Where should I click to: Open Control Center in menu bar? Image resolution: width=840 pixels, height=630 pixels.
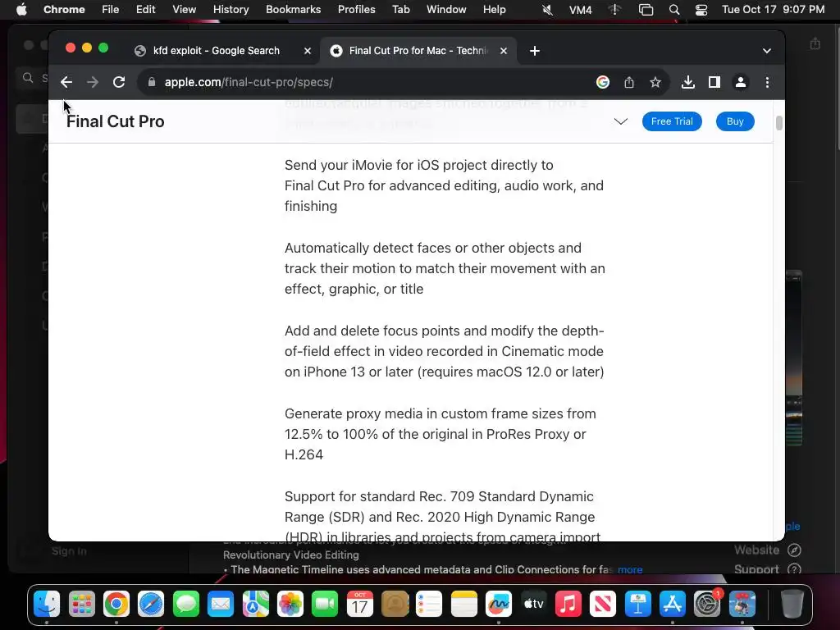click(x=701, y=10)
